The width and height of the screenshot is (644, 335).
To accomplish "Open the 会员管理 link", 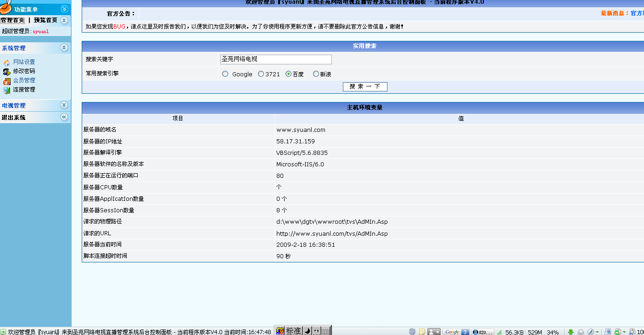I will [x=24, y=80].
